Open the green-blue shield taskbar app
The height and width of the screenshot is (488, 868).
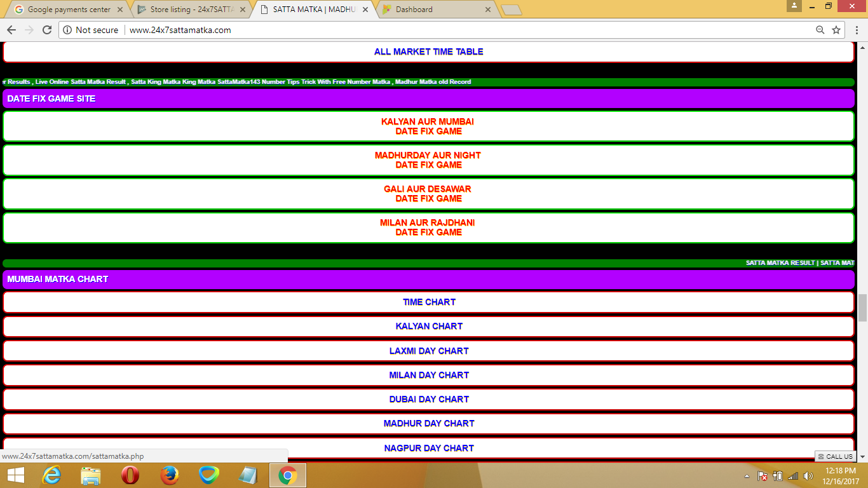tap(209, 475)
